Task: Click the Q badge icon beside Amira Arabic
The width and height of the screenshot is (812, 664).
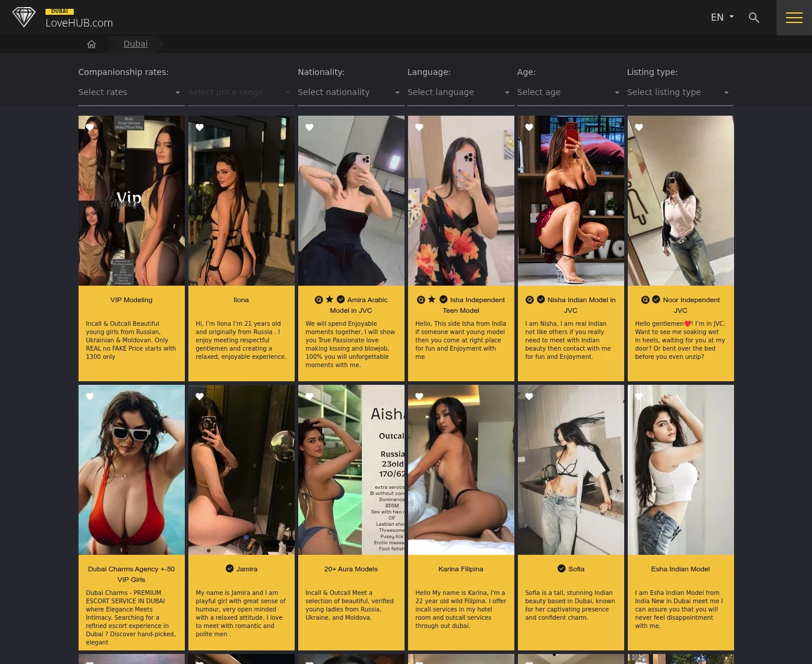Action: click(x=319, y=300)
